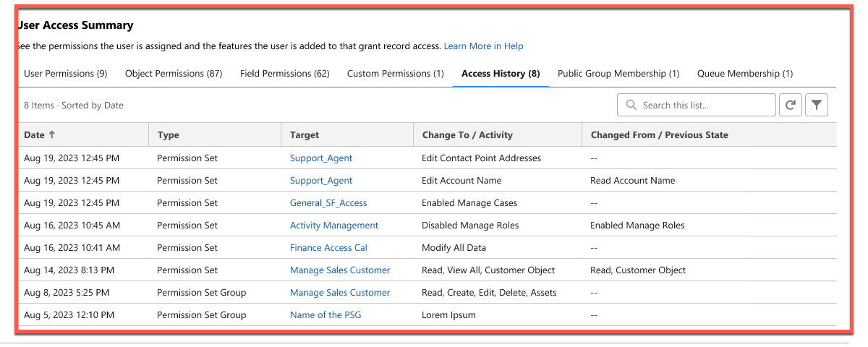Click the Type column header
The height and width of the screenshot is (347, 868).
[168, 134]
